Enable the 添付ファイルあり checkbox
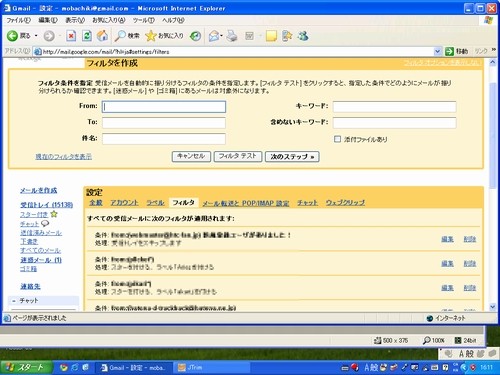 tap(337, 139)
